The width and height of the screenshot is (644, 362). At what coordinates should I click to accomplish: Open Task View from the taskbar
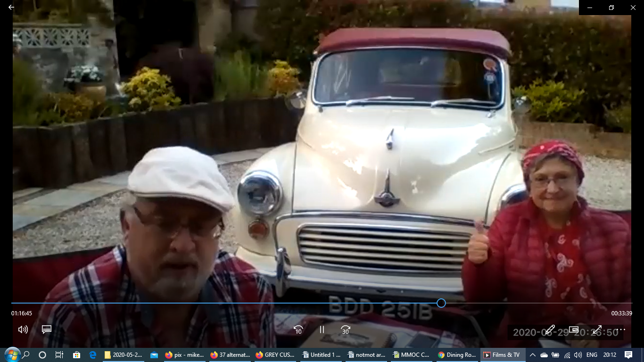coord(59,355)
